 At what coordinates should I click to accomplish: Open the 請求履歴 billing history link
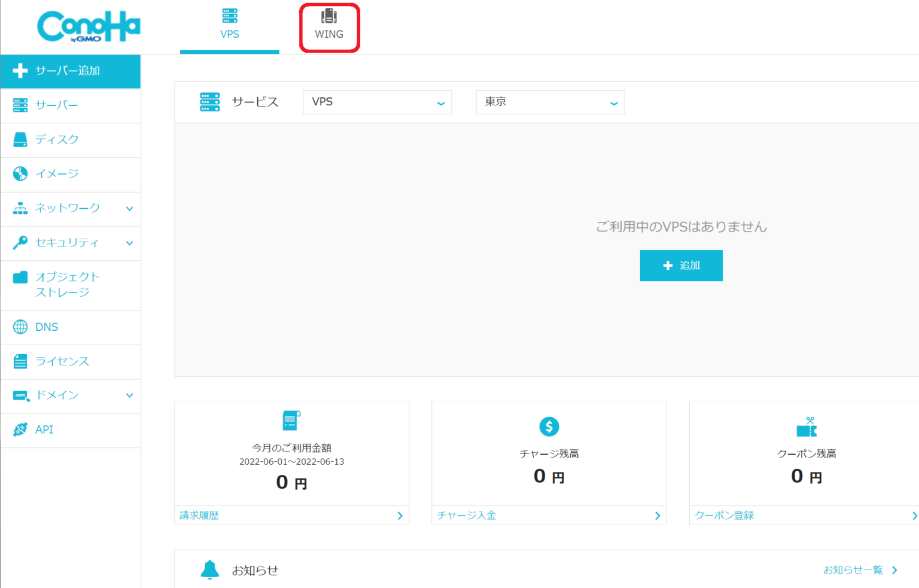(x=199, y=514)
